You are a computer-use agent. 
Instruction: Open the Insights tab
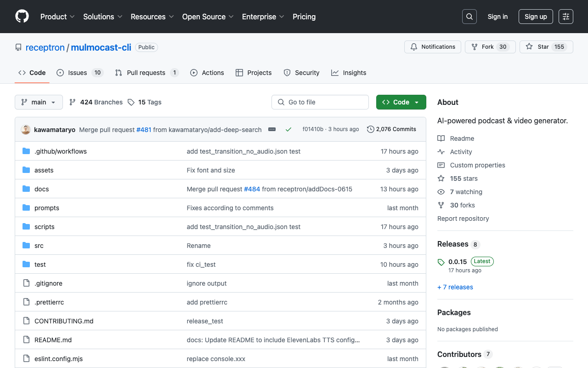pyautogui.click(x=349, y=73)
